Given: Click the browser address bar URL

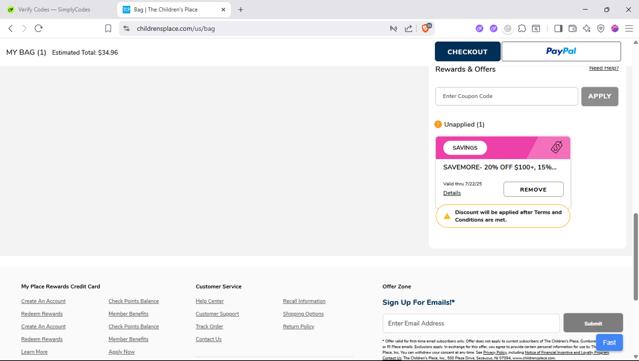Looking at the screenshot, I should point(176,29).
